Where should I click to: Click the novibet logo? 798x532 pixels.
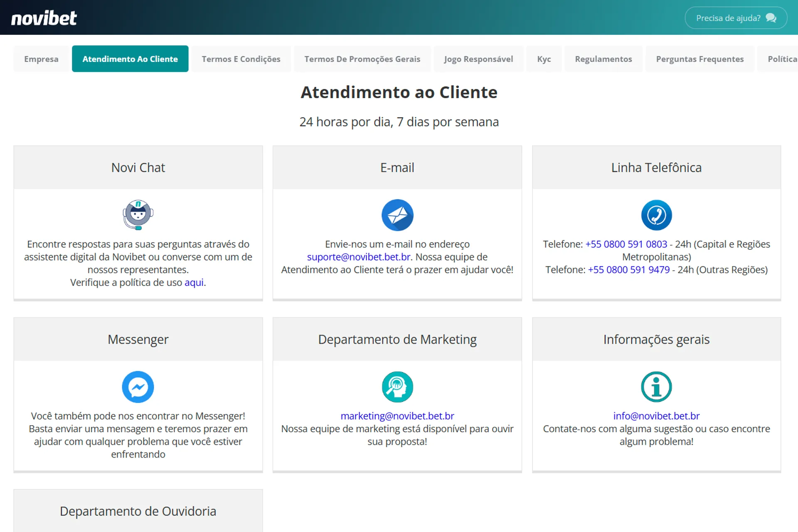tap(44, 18)
